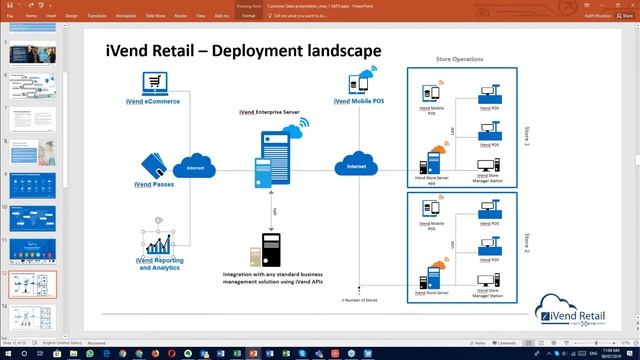Select the top iVend Mobile POS cloud icon

click(x=362, y=80)
